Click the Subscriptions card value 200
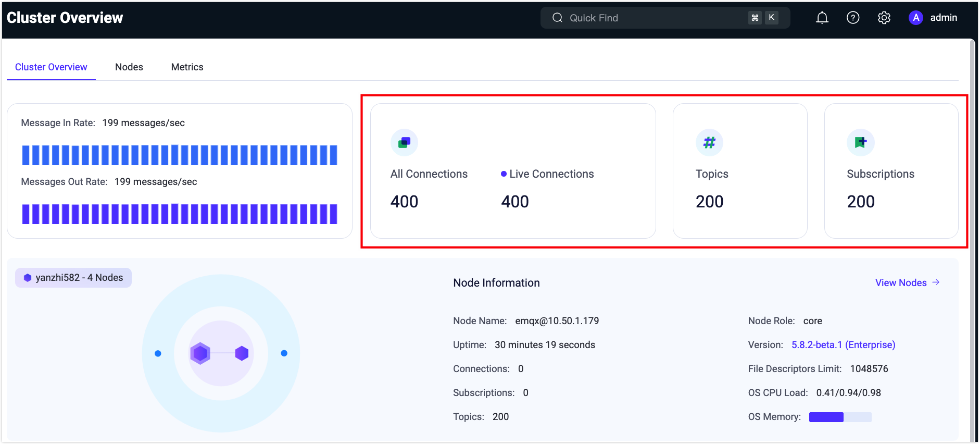The image size is (980, 444). coord(861,202)
